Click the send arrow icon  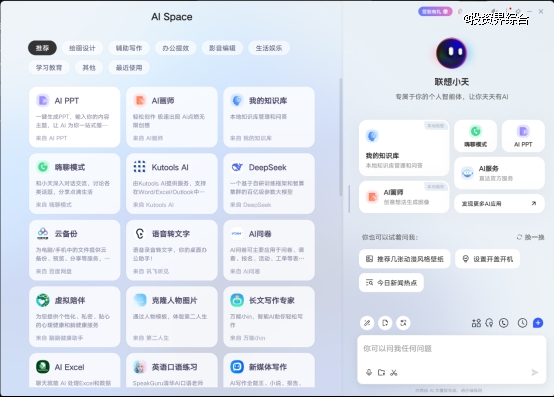coord(535,372)
